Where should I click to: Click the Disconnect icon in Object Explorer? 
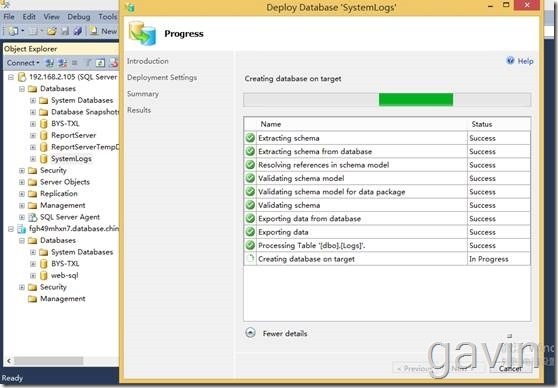pos(63,63)
